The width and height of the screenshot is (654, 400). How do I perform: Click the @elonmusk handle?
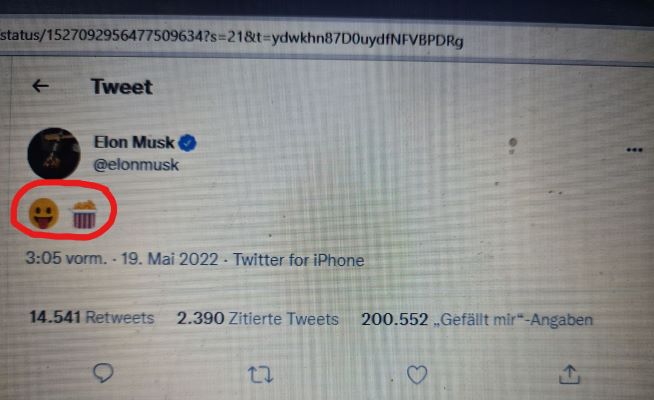(x=136, y=165)
